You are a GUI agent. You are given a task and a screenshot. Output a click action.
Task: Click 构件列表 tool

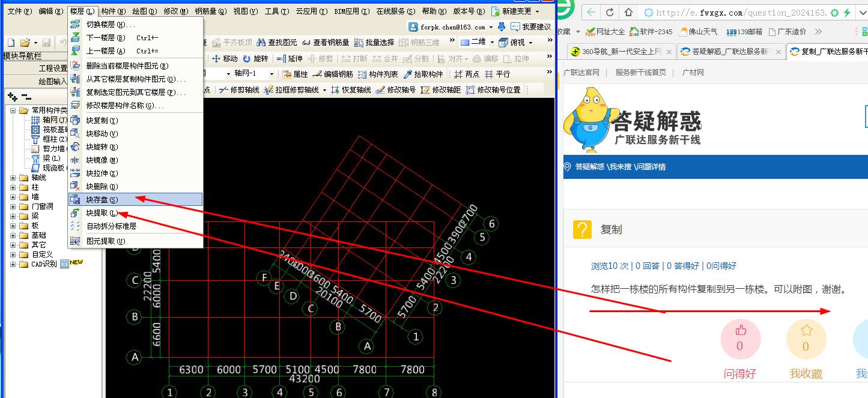[x=378, y=74]
